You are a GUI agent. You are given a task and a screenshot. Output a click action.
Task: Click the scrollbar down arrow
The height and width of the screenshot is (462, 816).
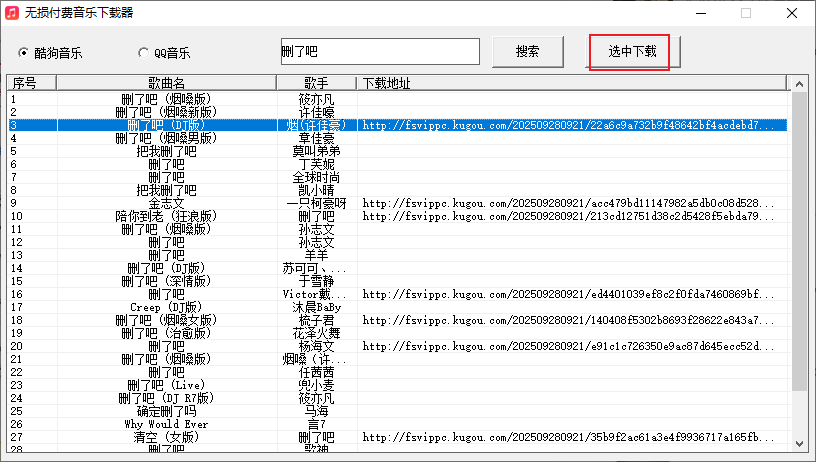(x=799, y=444)
